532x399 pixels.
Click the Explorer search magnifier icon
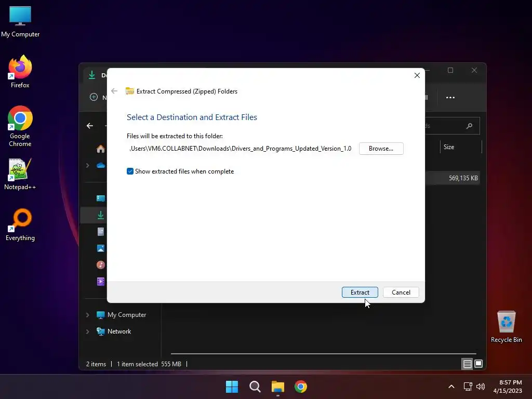click(470, 126)
